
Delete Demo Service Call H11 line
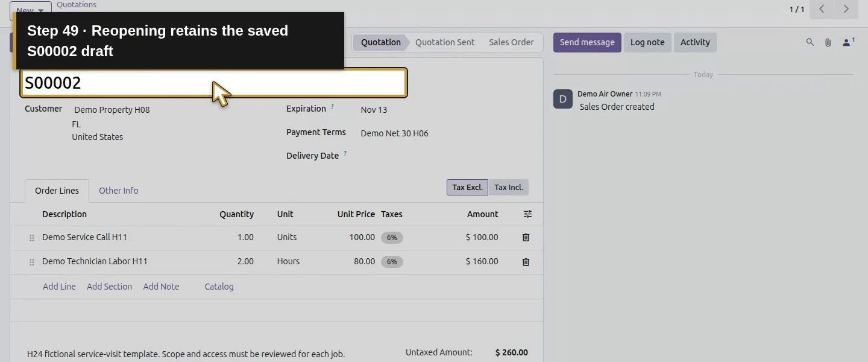pos(526,238)
